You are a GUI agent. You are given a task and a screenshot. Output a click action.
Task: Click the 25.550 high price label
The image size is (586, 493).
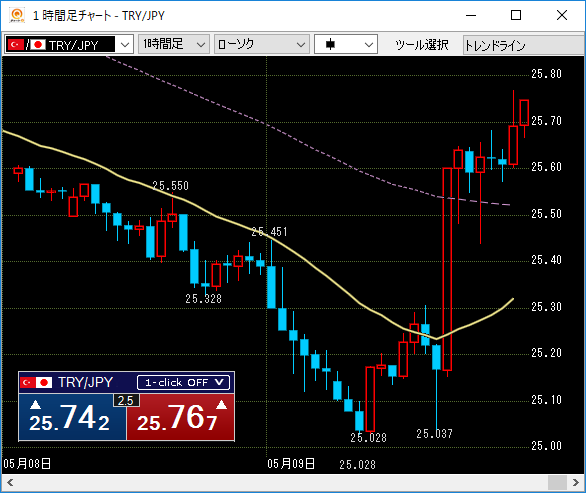pyautogui.click(x=170, y=186)
